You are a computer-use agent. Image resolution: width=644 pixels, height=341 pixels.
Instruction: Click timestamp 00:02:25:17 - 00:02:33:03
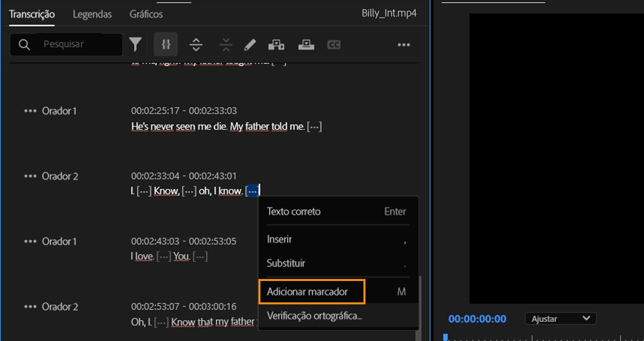pos(184,111)
